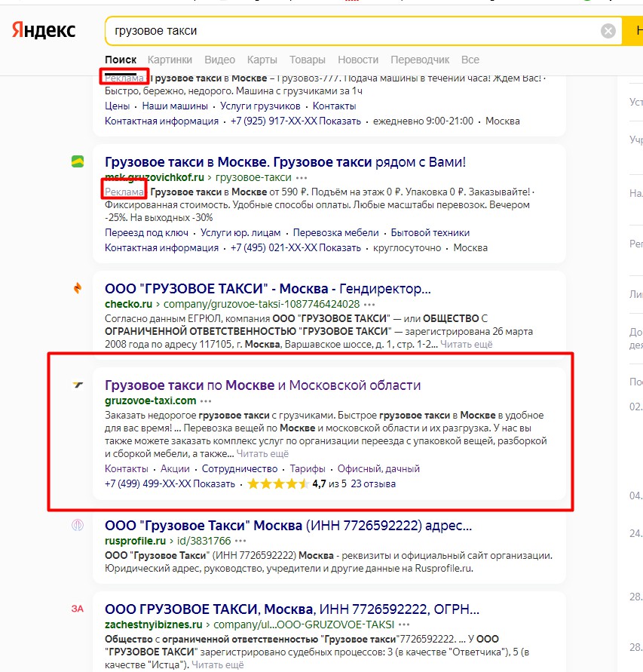Open 'ООО "Грузовое Такси" Москва (ИНН 7726592222)' result

[x=288, y=526]
